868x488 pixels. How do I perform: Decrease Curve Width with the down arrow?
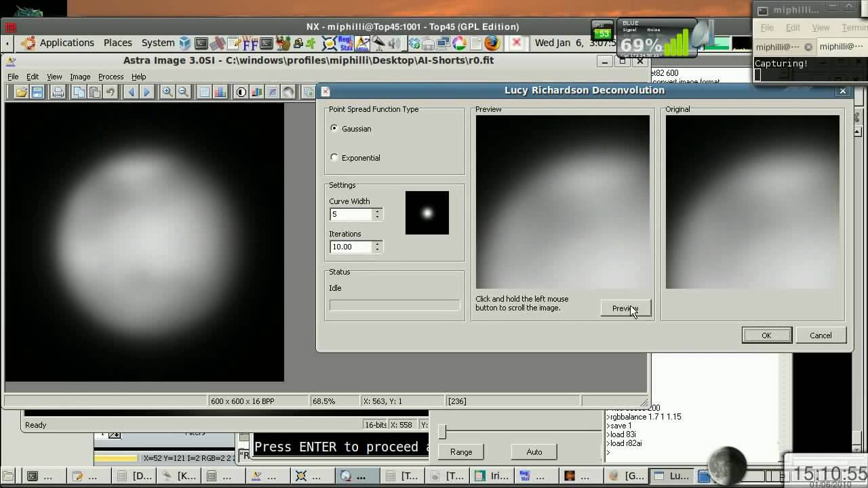[378, 217]
